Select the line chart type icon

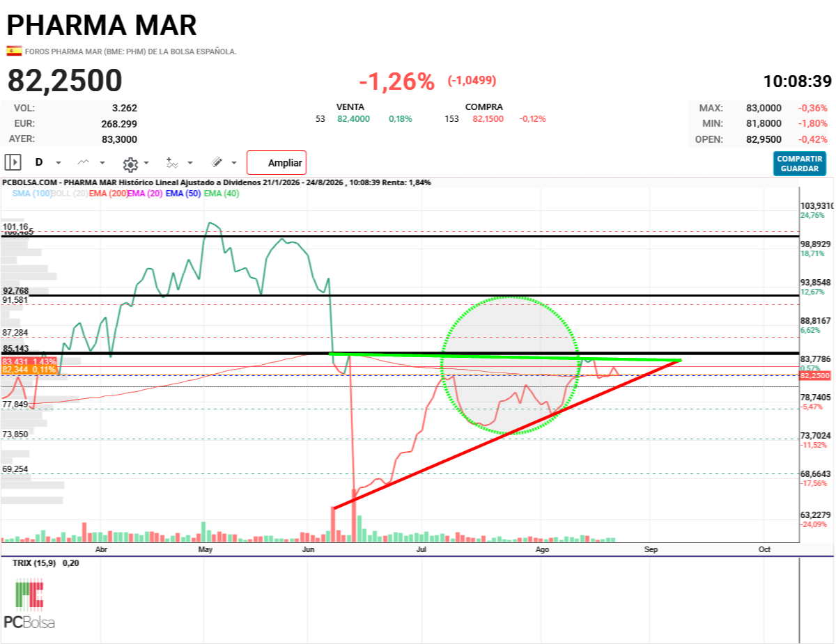coord(84,162)
